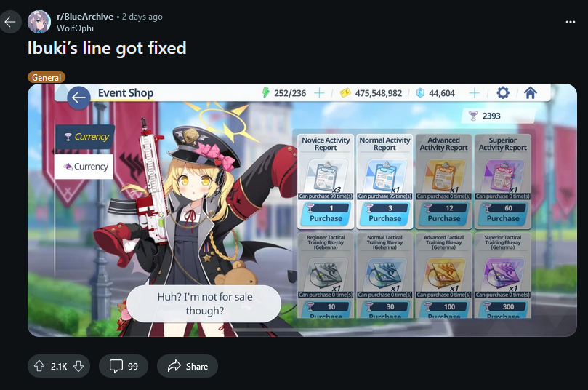Click the plus next to gems 44,604

click(x=475, y=93)
